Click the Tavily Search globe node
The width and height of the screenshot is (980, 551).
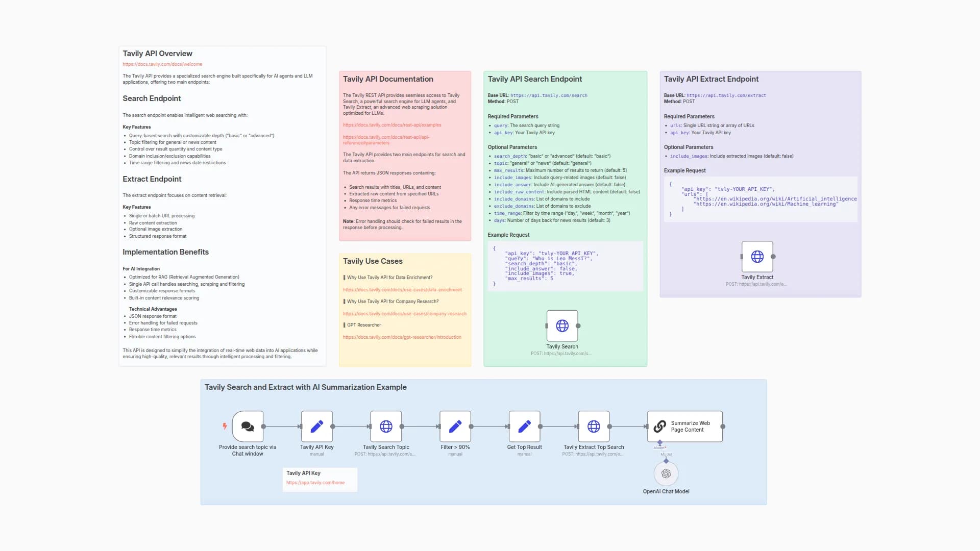(562, 326)
